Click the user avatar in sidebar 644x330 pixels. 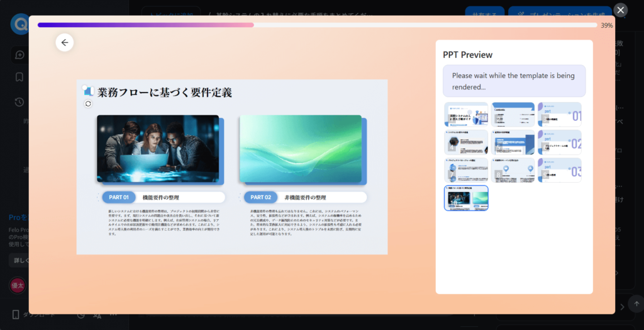pos(18,285)
